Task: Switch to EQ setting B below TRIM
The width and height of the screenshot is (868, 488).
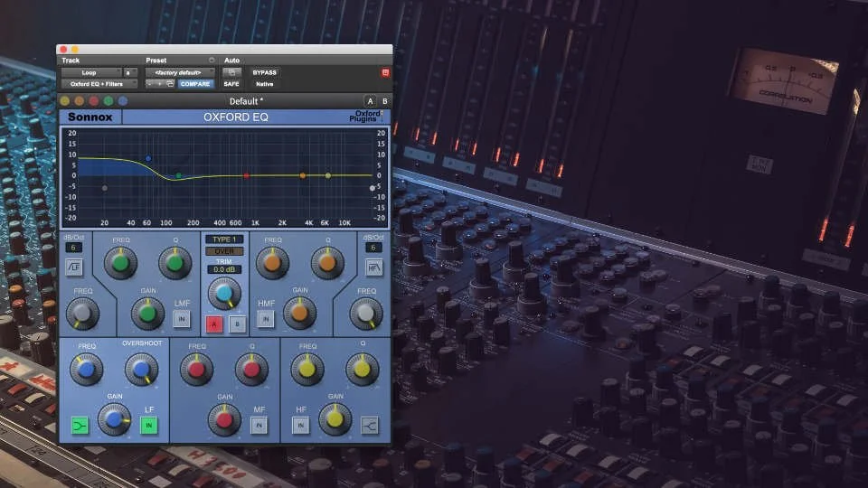Action: (238, 324)
